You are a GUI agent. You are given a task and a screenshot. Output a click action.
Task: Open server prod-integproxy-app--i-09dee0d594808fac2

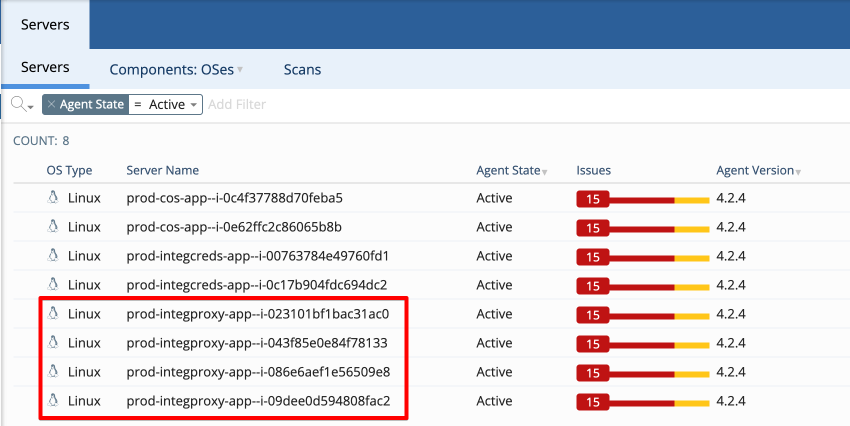[x=258, y=401]
